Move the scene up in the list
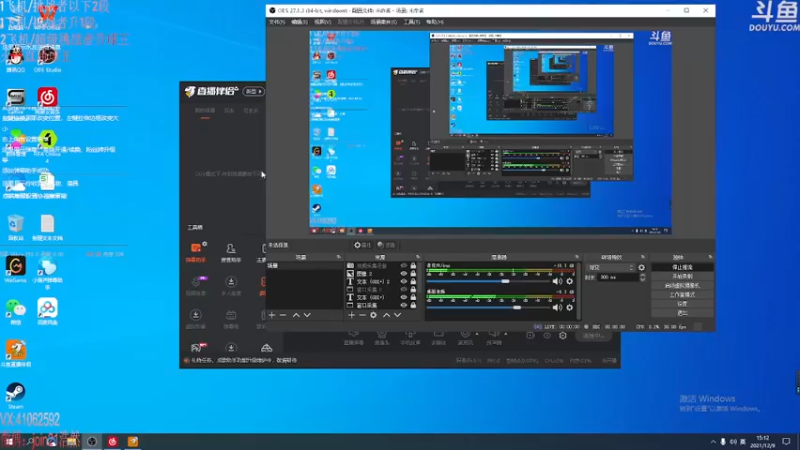 pyautogui.click(x=296, y=315)
